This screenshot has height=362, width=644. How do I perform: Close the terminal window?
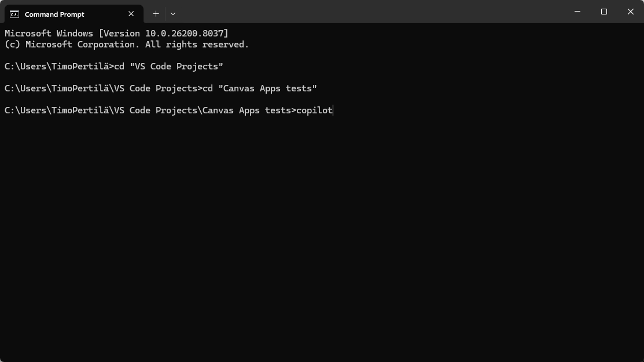631,12
